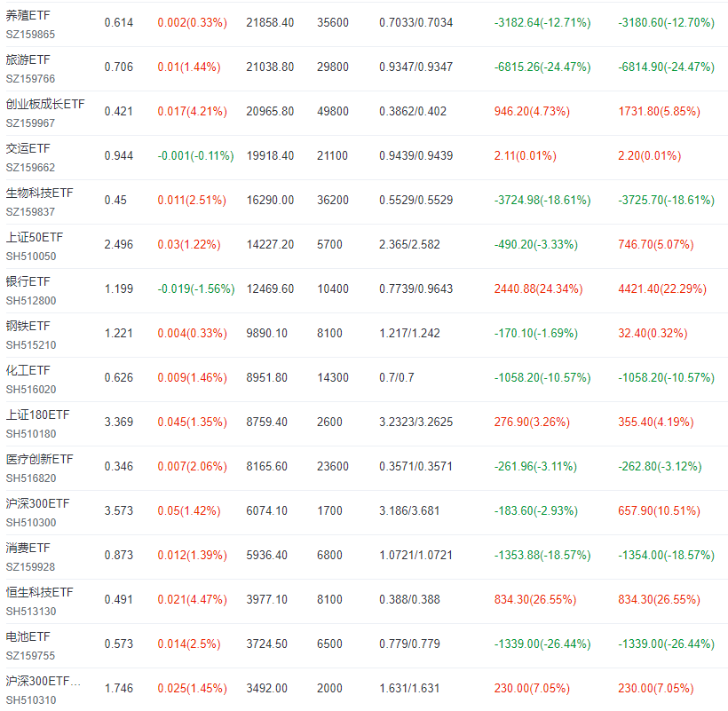Click 上证180ETF fund name
This screenshot has width=728, height=711.
pos(37,415)
